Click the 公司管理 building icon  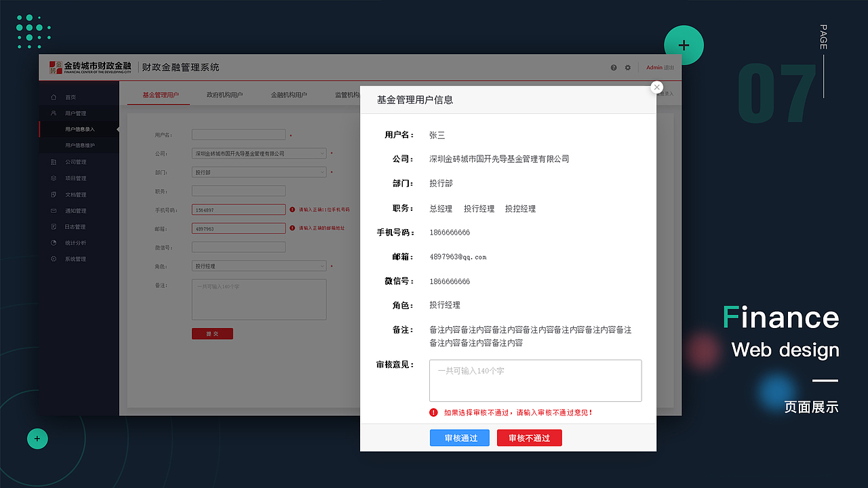point(54,162)
